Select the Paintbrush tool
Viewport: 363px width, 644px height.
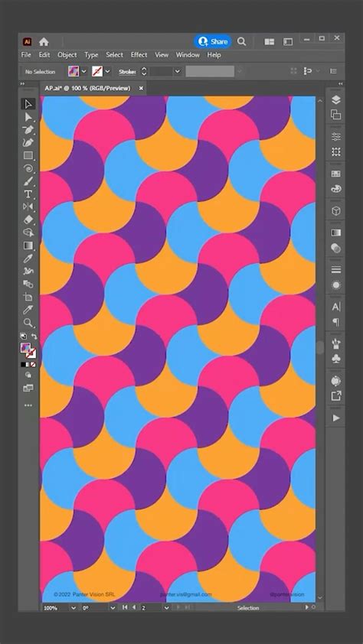coord(28,181)
